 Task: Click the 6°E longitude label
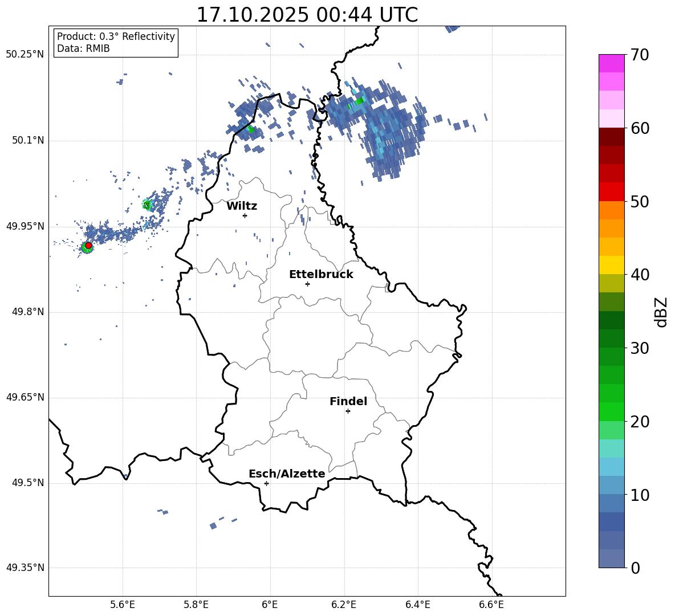pyautogui.click(x=270, y=605)
